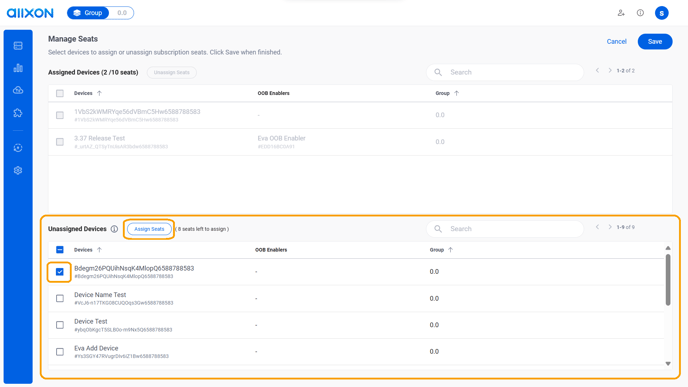Open the devices list sidebar icon
The height and width of the screenshot is (387, 688).
click(18, 46)
